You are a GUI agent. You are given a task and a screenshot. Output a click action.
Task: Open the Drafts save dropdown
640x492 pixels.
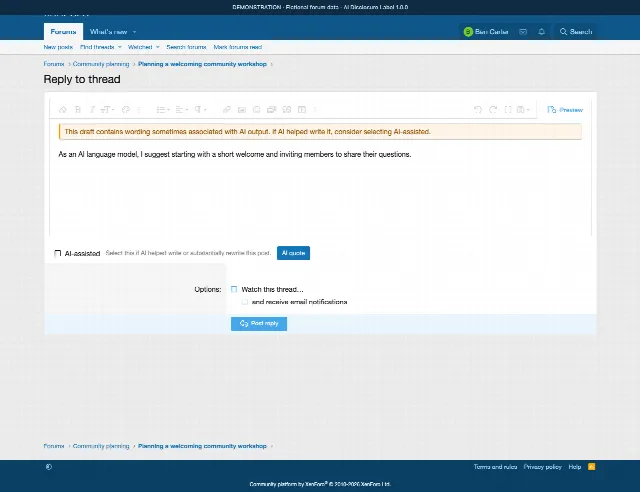(x=523, y=109)
